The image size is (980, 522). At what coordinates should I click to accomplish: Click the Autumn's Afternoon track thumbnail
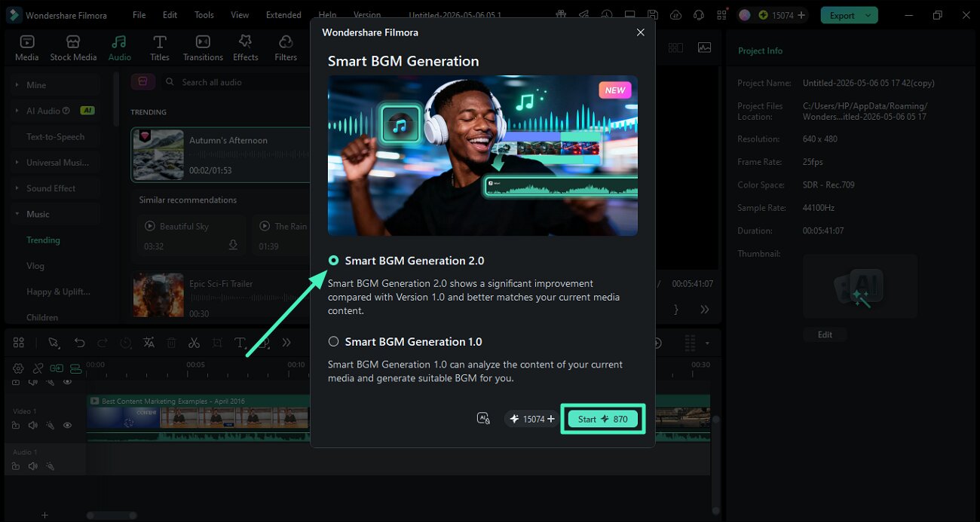(x=158, y=154)
